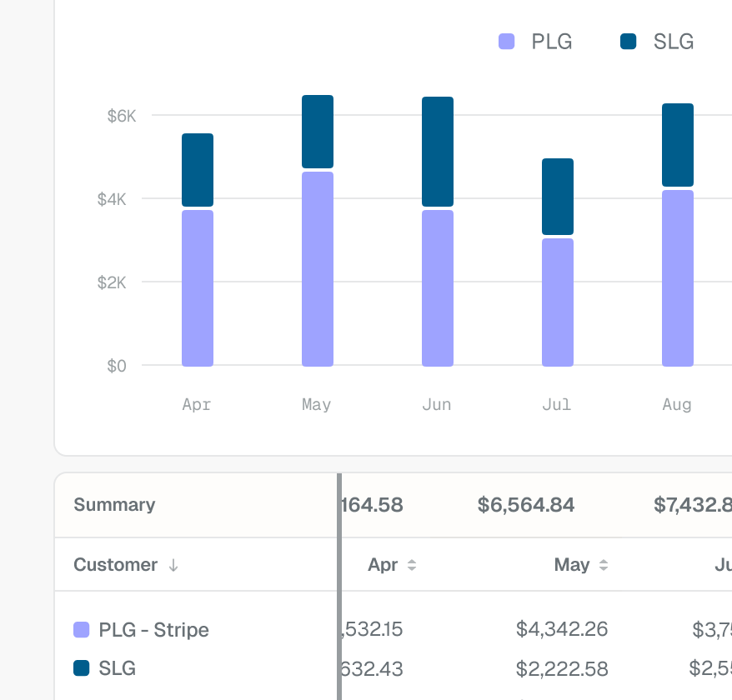Select the PLG - Stripe row swatch
The width and height of the screenshot is (732, 700).
pos(81,629)
